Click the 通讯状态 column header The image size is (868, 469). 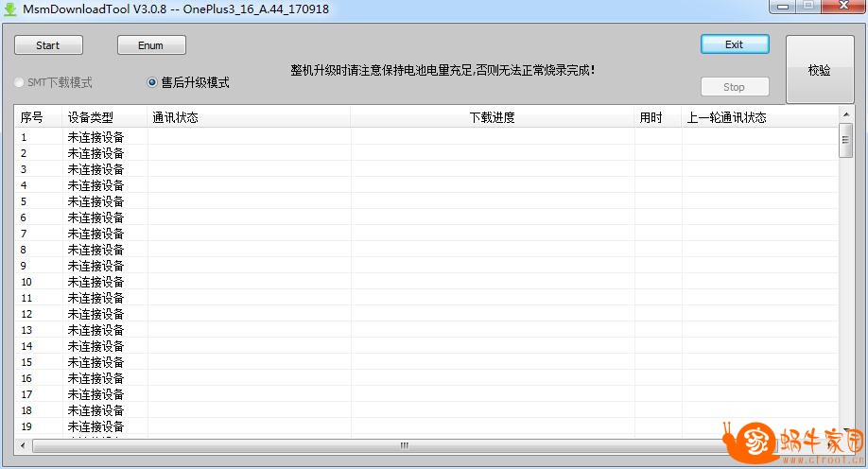click(x=249, y=117)
